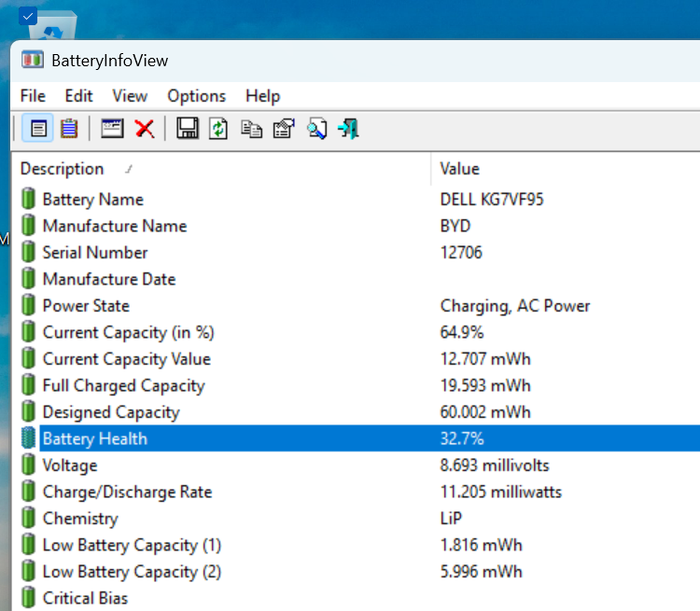Image resolution: width=700 pixels, height=611 pixels.
Task: Click the 60.002 mWh value
Action: (x=485, y=412)
